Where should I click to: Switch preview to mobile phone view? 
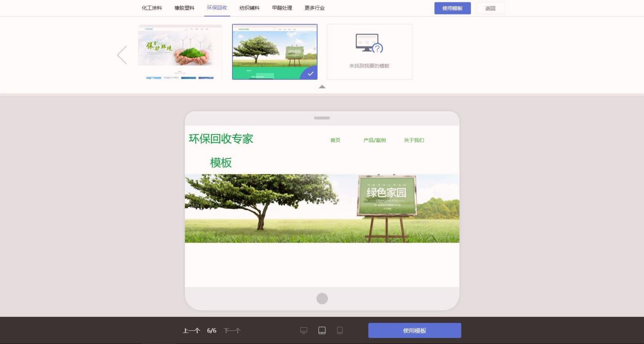340,330
